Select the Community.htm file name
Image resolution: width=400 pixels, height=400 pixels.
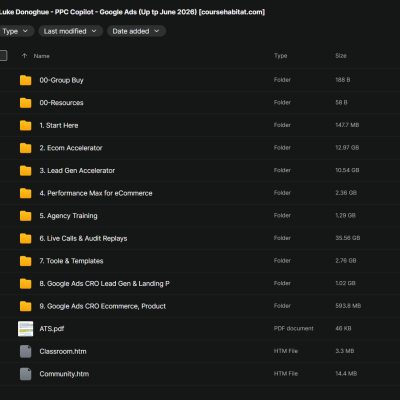coord(64,374)
